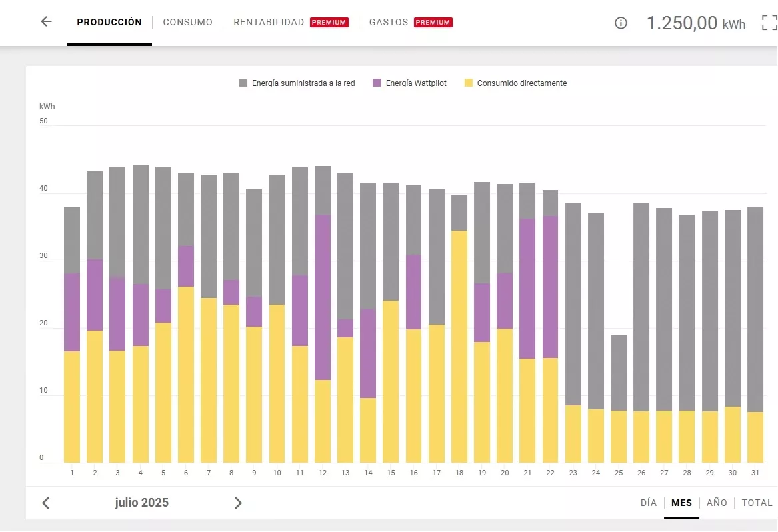Select the Mes time range
This screenshot has height=532, width=778.
(681, 503)
